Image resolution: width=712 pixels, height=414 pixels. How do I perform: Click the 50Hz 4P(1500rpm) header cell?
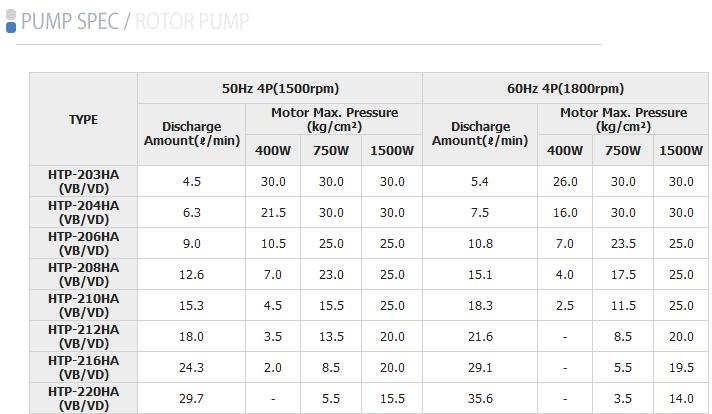tap(279, 89)
